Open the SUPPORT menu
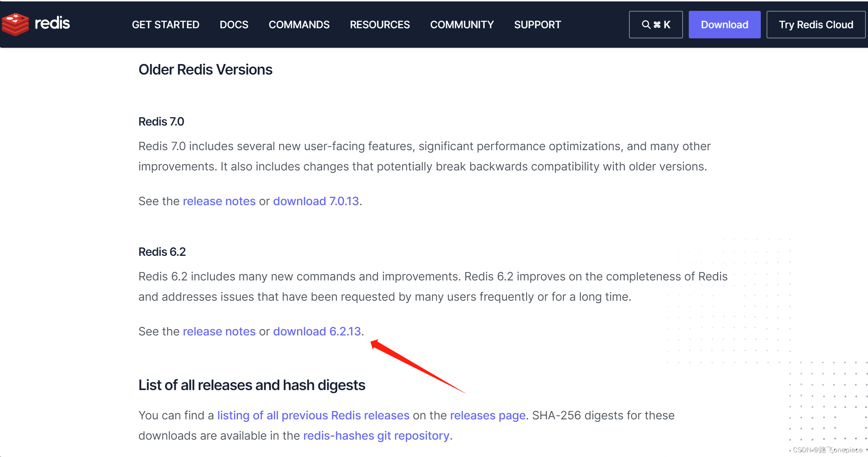The width and height of the screenshot is (868, 457). click(x=537, y=25)
